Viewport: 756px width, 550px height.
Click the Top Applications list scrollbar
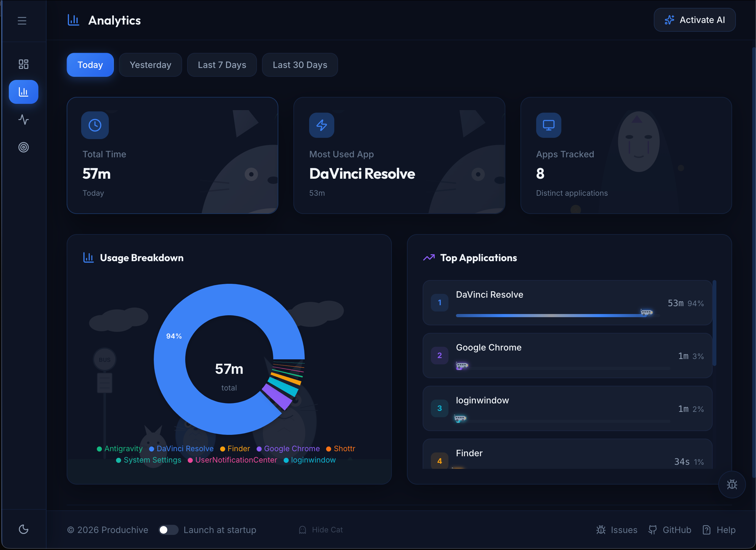point(714,323)
